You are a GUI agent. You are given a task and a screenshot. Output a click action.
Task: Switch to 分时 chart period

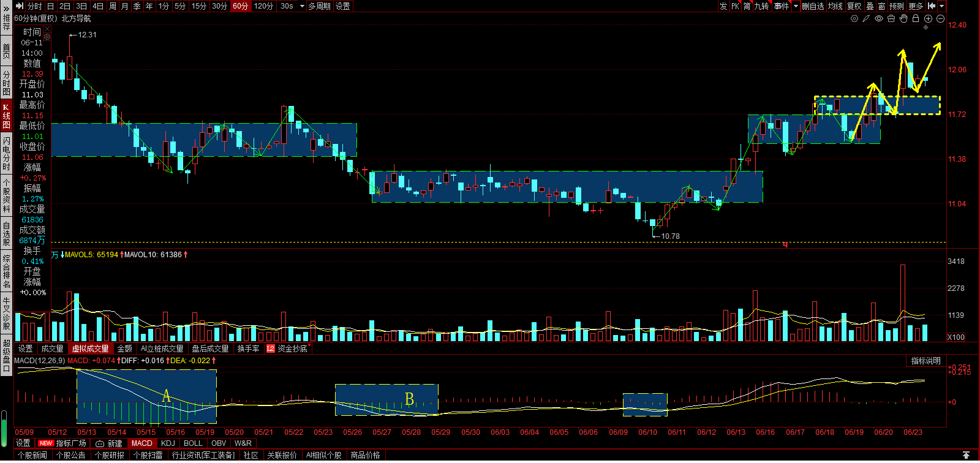[35, 6]
